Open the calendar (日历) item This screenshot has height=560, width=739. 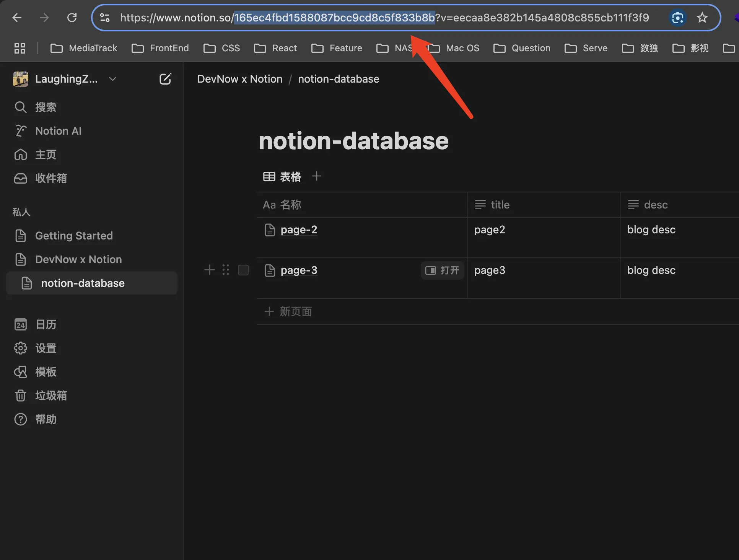pos(21,325)
